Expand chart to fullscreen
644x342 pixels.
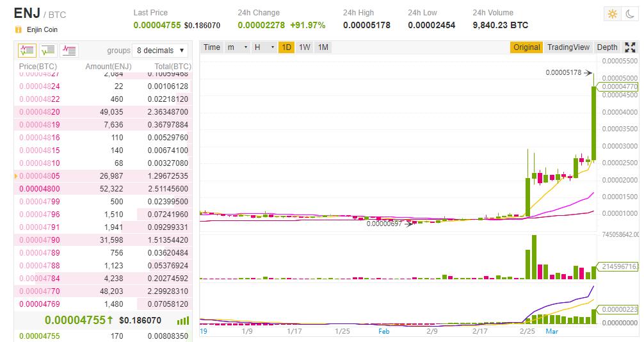[x=630, y=47]
